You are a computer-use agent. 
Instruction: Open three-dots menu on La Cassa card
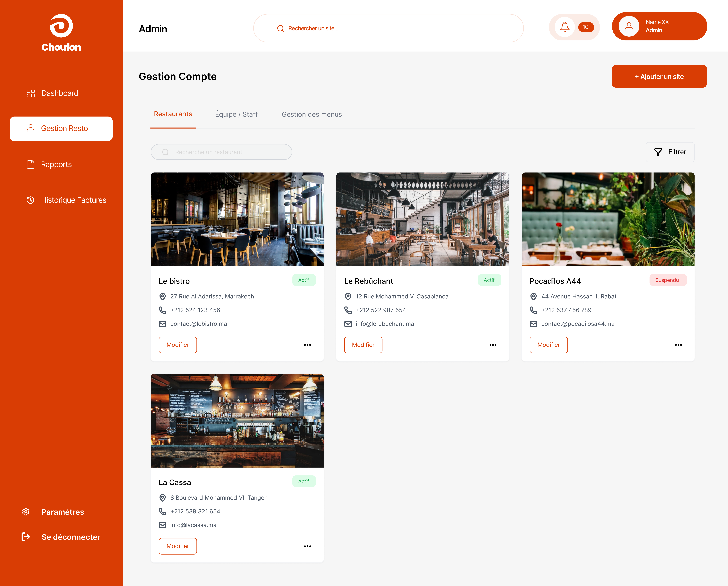[307, 546]
